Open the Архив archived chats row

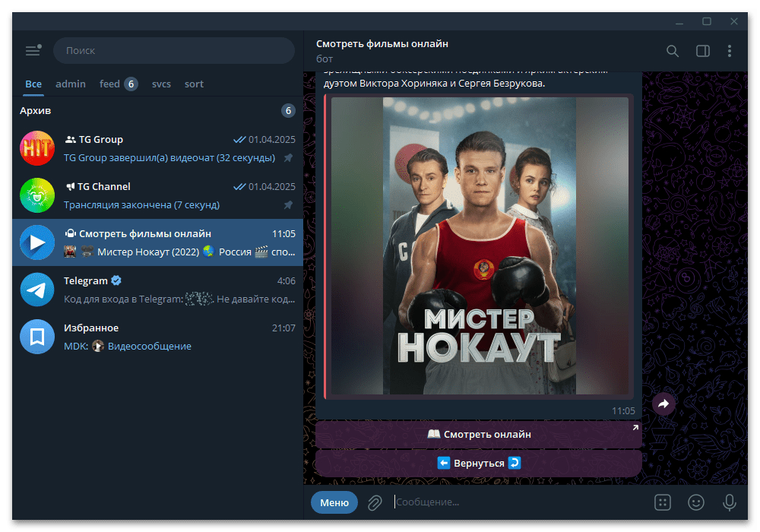pyautogui.click(x=157, y=110)
